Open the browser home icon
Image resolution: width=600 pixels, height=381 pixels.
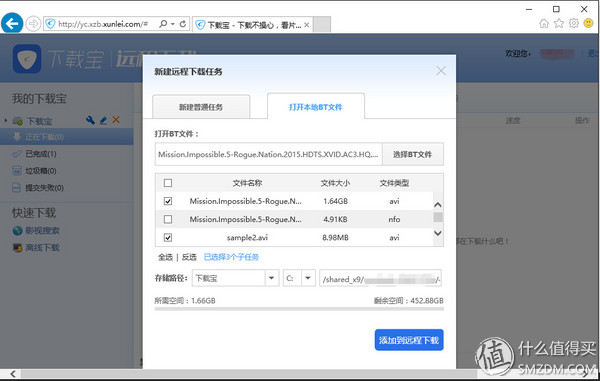point(544,23)
